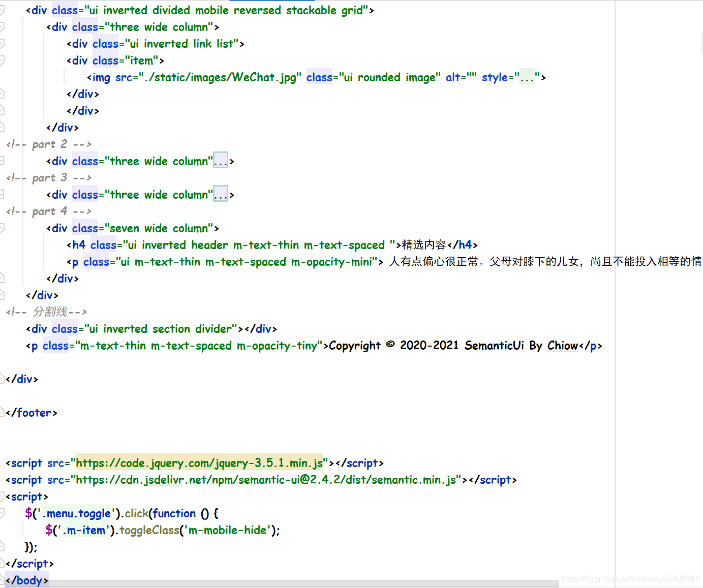The width and height of the screenshot is (703, 588).
Task: Click the 'function ()' keyword in script
Action: coord(180,513)
